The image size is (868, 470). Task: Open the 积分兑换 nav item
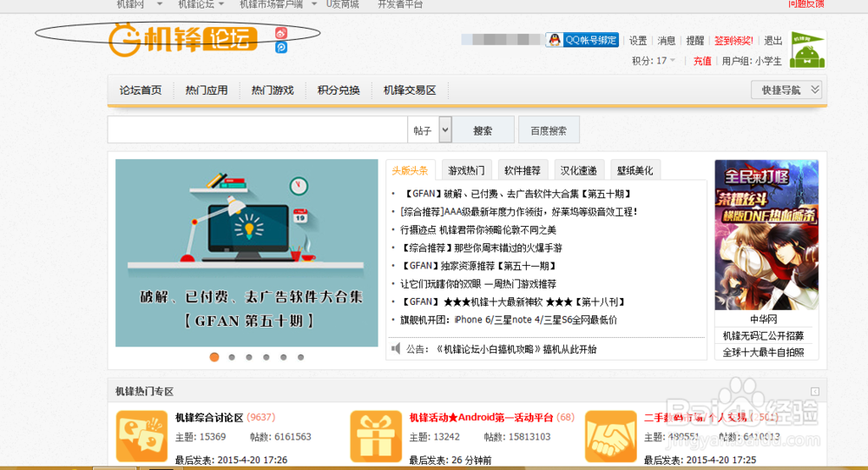(x=339, y=90)
